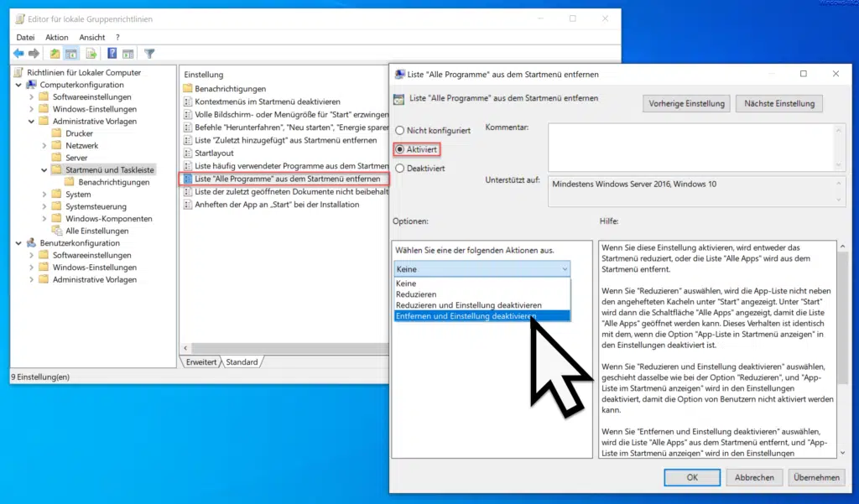Expand the Windows-Komponenten tree folder

44,219
